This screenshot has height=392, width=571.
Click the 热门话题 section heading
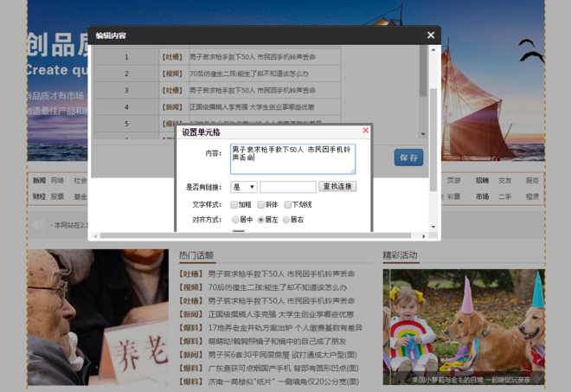(196, 255)
